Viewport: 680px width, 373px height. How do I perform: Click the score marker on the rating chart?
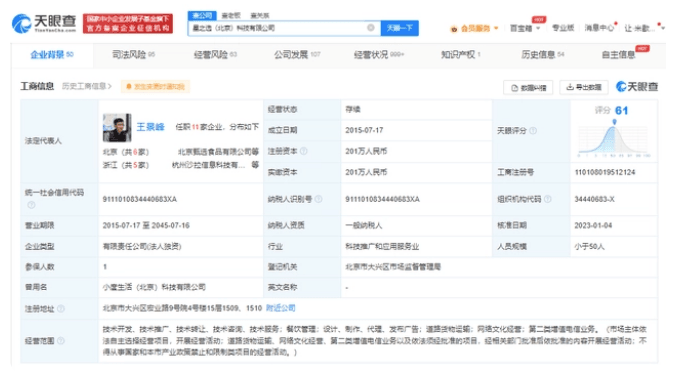(614, 122)
